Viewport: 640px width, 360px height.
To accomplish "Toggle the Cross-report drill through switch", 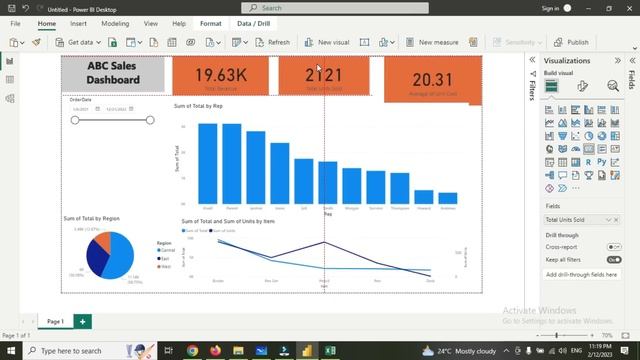I will (613, 247).
